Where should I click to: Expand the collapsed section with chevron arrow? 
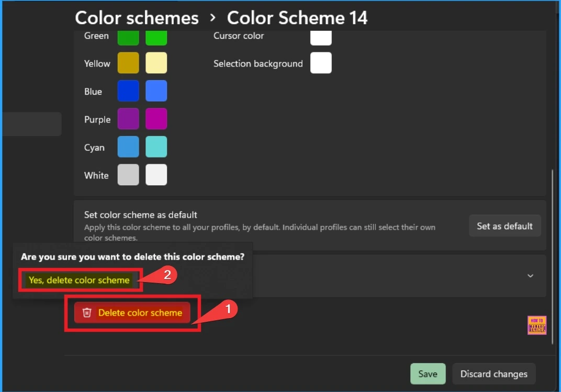point(530,276)
